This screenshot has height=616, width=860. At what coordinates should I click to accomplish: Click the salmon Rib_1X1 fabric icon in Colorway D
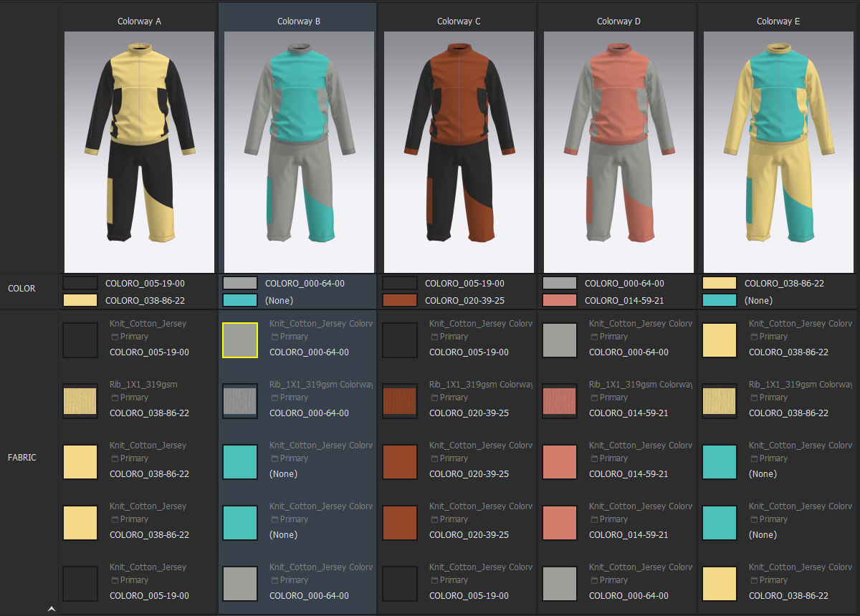(x=560, y=401)
